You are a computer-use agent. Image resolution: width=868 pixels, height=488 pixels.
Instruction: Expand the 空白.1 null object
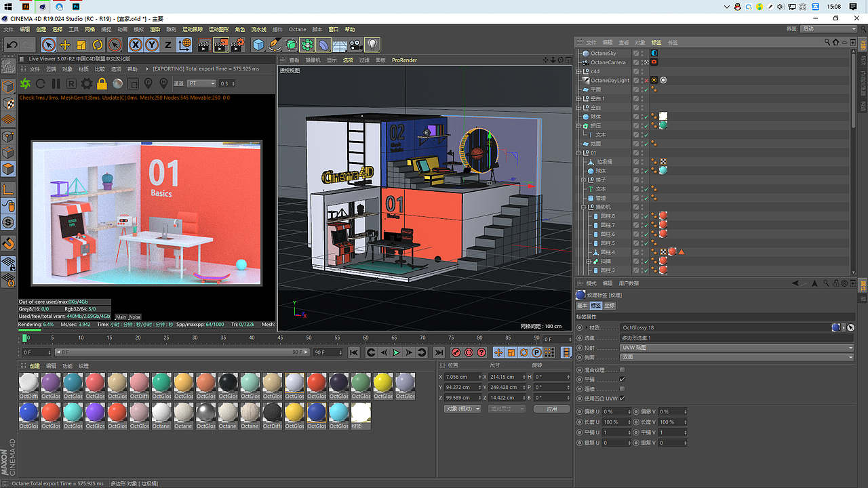[578, 98]
